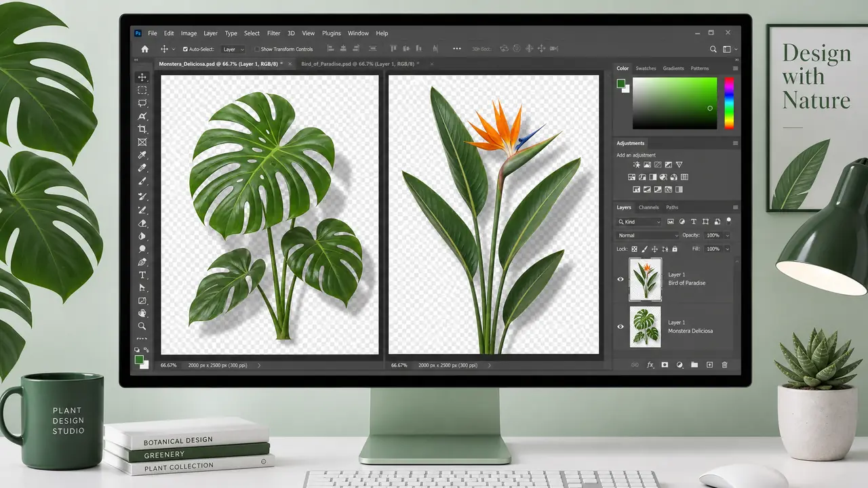Open the Filter menu

pos(273,33)
